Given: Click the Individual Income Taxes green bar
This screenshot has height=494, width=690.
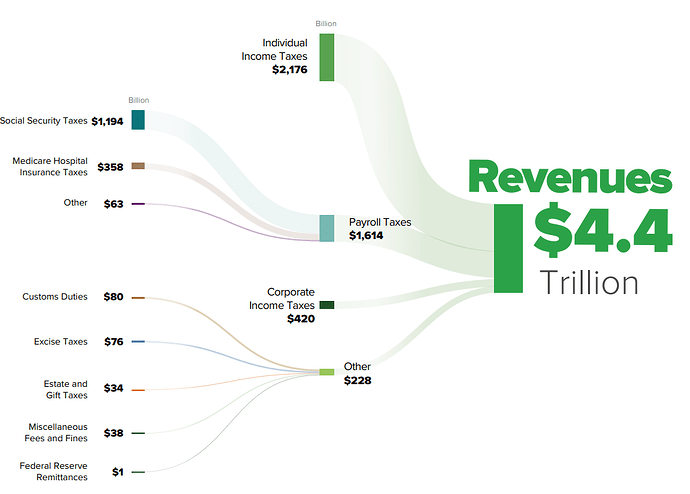Looking at the screenshot, I should click(x=327, y=58).
